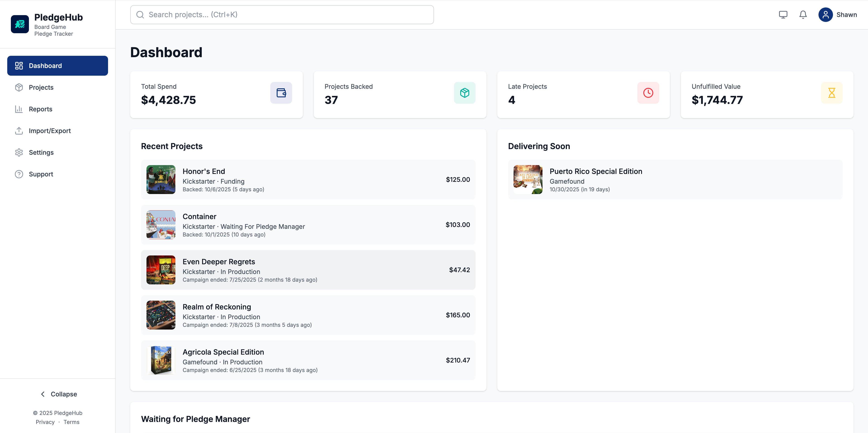Open the Support page
Screen dimensions: 868x433
pos(41,174)
